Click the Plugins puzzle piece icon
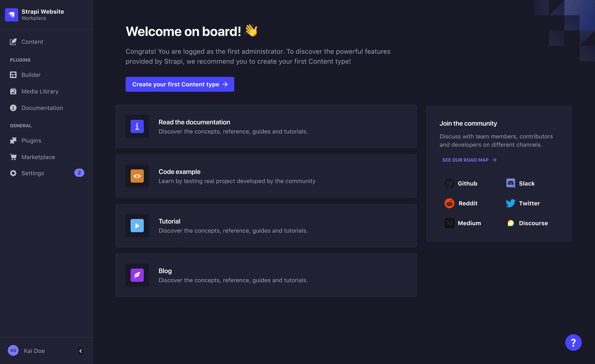The width and height of the screenshot is (595, 364). coord(13,140)
